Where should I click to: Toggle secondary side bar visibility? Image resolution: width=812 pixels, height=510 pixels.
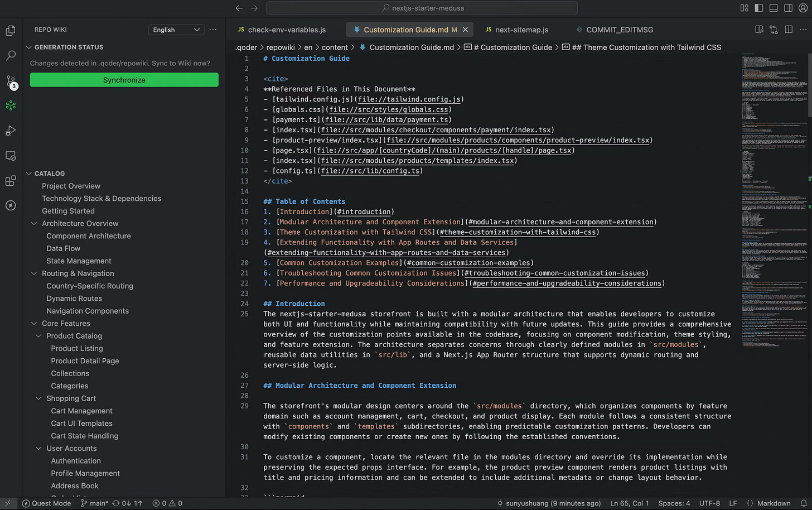[x=788, y=8]
